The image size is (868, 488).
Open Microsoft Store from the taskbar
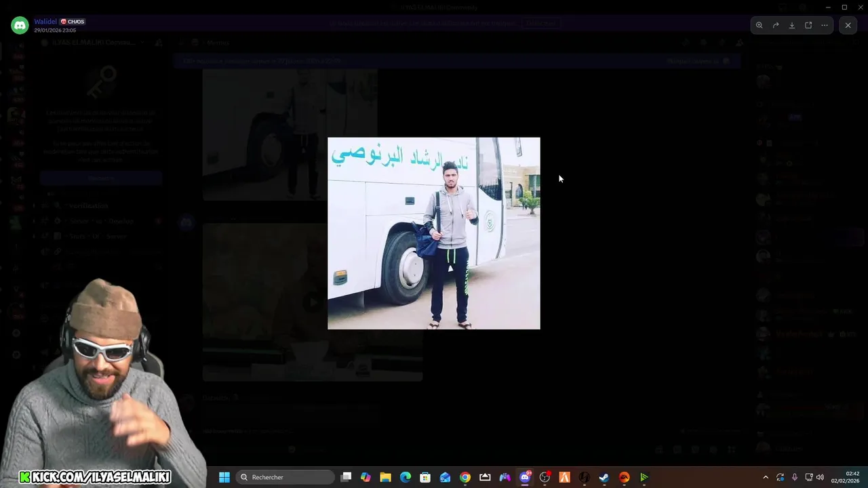coord(425,477)
